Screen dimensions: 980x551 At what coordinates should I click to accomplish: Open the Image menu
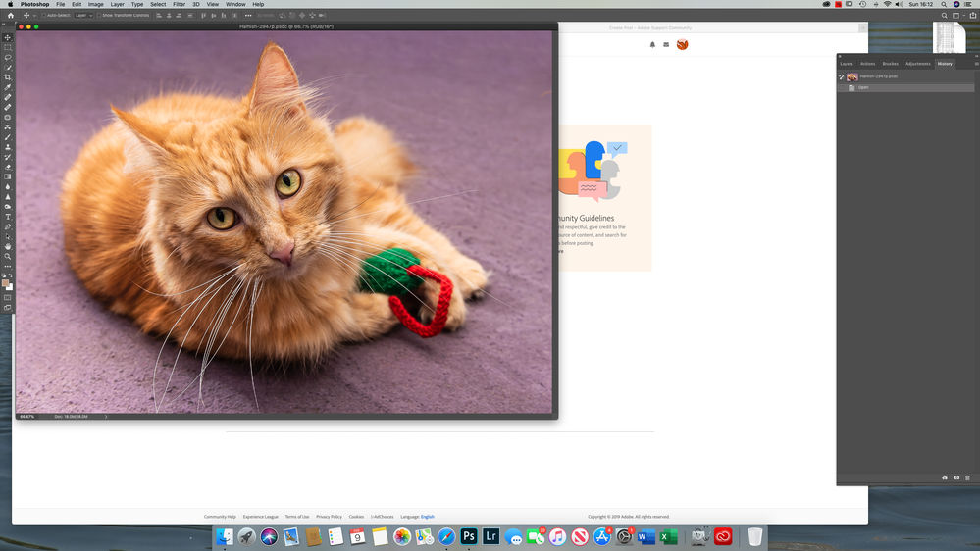tap(95, 4)
